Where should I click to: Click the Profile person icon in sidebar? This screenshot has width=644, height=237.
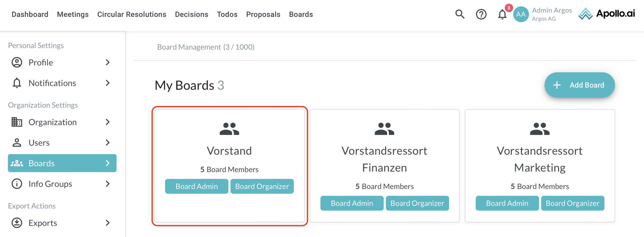17,63
